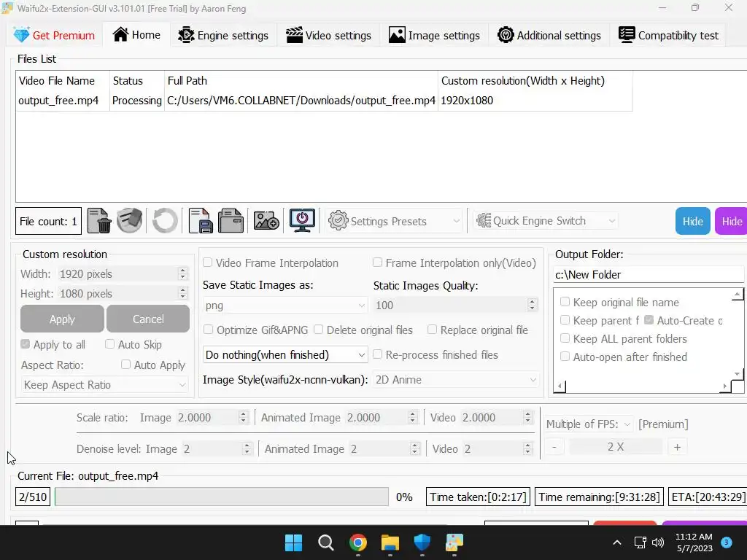Open Image Style 2D Anime dropdown
The width and height of the screenshot is (747, 560).
pos(456,379)
